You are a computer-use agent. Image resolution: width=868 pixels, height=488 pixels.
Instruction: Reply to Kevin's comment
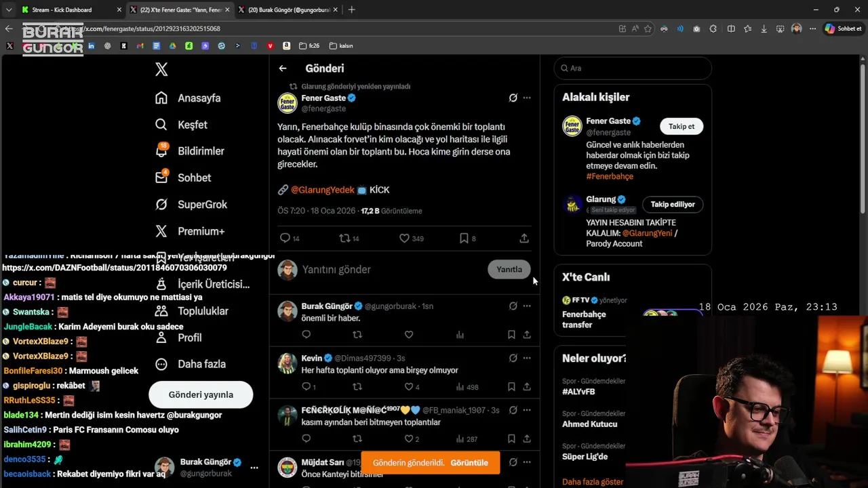[306, 386]
